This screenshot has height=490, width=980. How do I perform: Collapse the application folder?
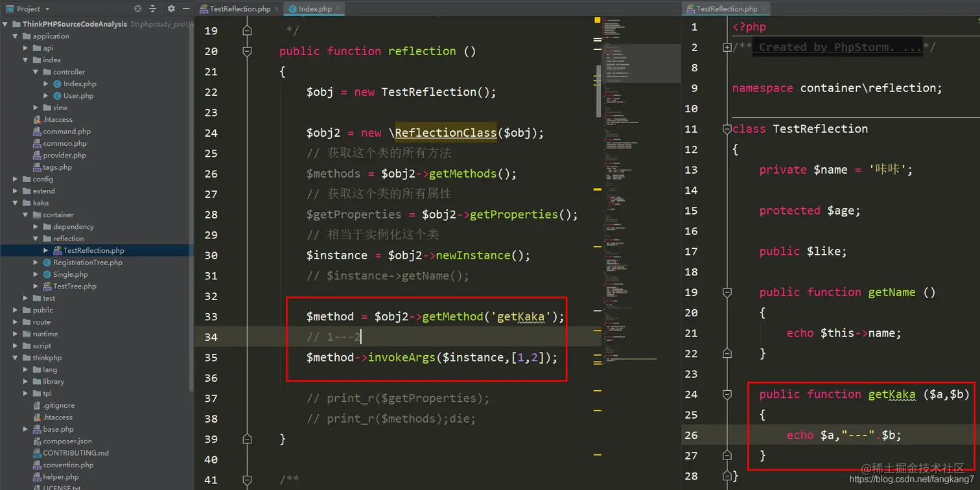[x=16, y=36]
